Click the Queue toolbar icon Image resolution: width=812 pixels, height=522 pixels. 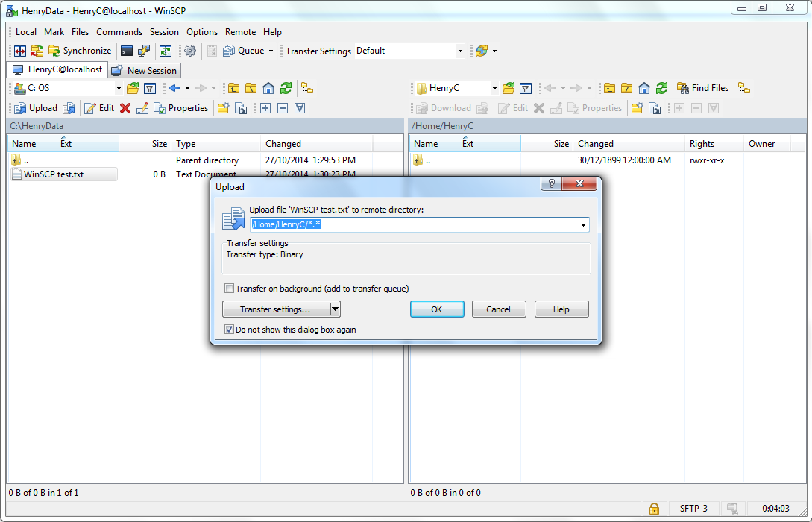tap(244, 51)
